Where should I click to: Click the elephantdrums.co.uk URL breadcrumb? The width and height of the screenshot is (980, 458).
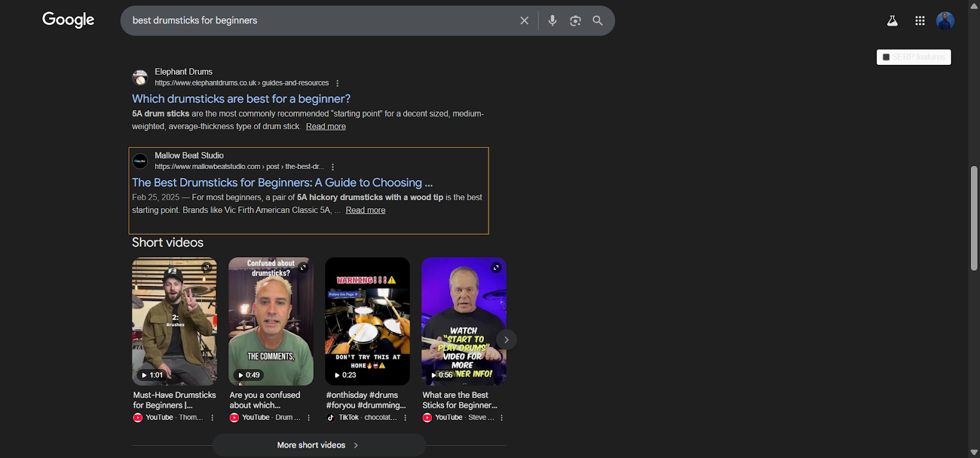click(242, 83)
